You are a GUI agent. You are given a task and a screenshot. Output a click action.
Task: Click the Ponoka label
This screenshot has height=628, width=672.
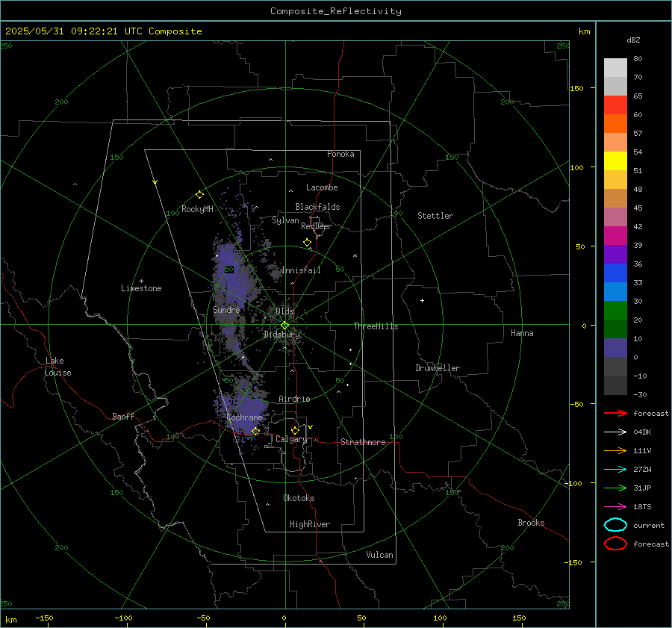pyautogui.click(x=340, y=154)
